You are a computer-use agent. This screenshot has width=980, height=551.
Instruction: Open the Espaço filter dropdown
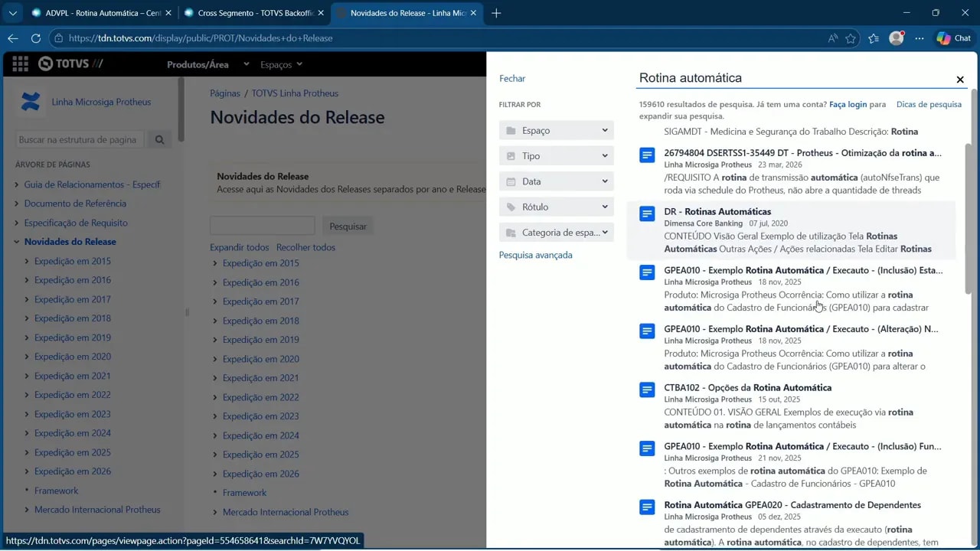pyautogui.click(x=557, y=131)
